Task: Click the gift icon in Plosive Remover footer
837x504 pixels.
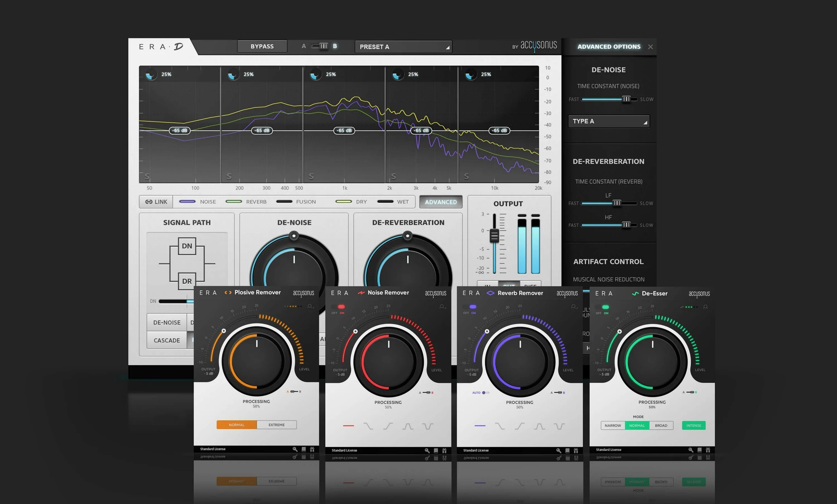Action: [x=312, y=449]
